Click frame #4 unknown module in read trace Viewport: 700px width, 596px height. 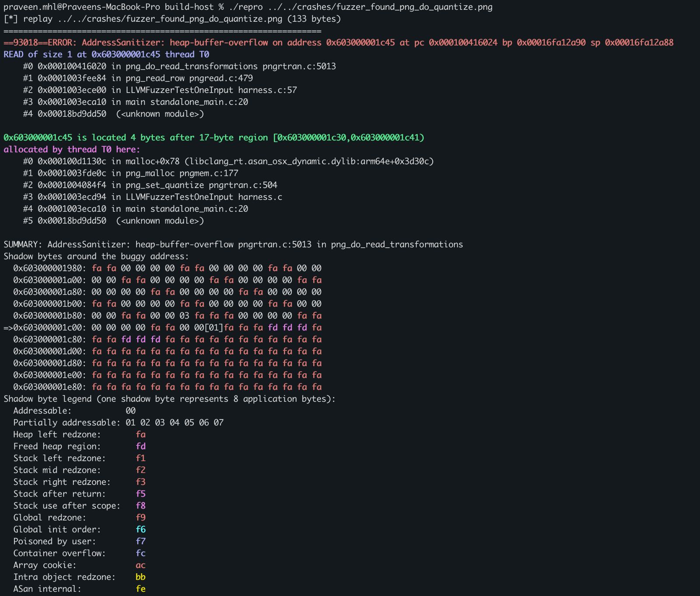point(113,113)
